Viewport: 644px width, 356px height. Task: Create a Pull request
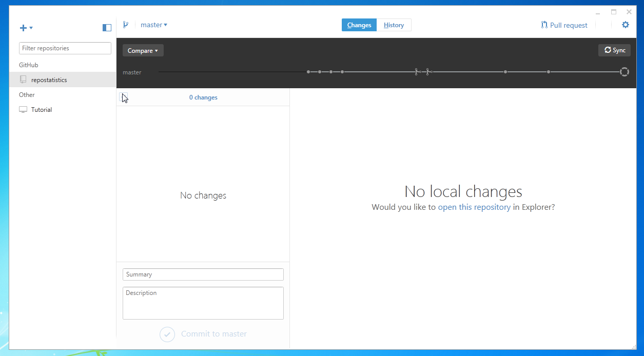pyautogui.click(x=564, y=25)
